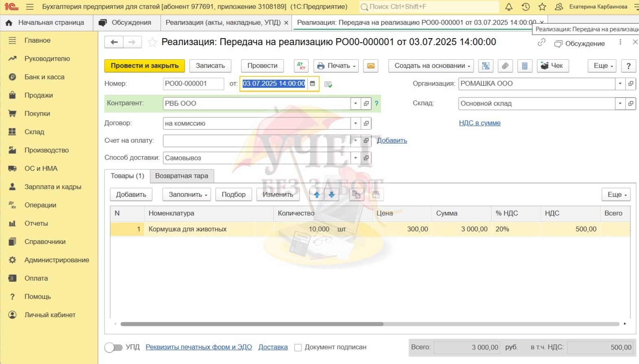639x364 pixels.
Task: Move row down with blue arrow
Action: coord(331,195)
